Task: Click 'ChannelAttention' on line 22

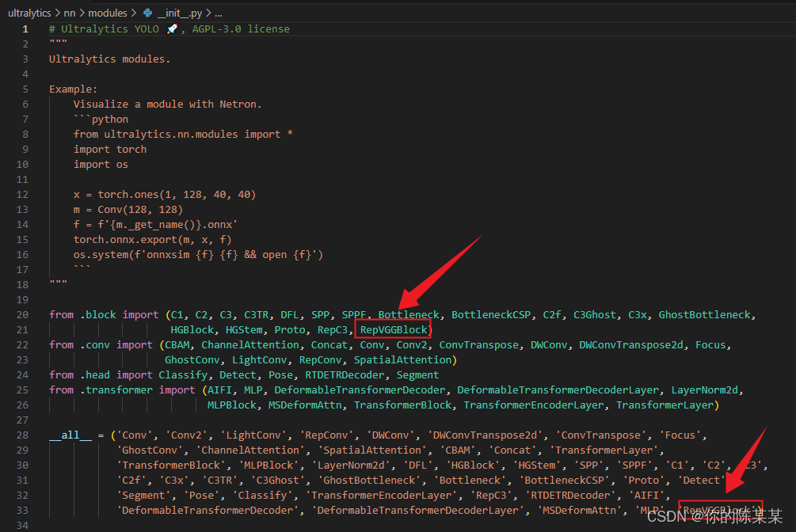Action: point(250,345)
